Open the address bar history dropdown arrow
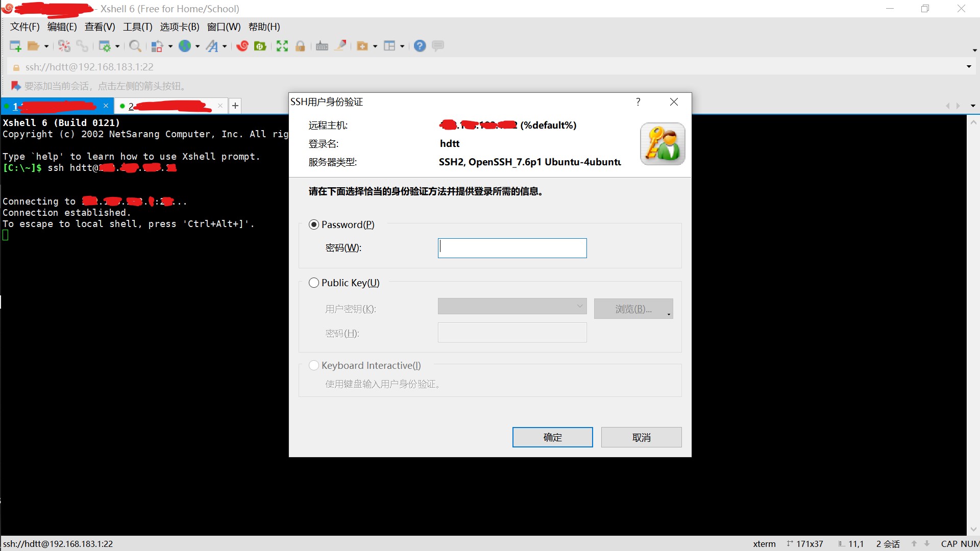Image resolution: width=980 pixels, height=551 pixels. coord(969,67)
